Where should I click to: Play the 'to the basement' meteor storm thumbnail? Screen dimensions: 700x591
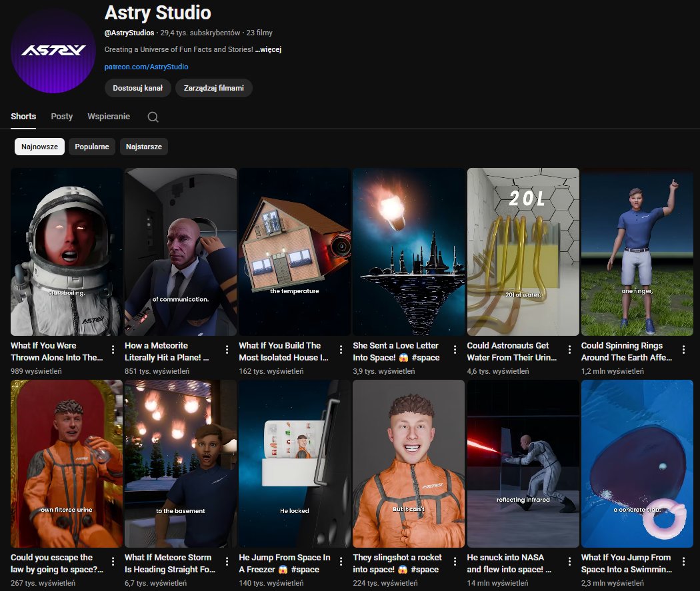(181, 464)
